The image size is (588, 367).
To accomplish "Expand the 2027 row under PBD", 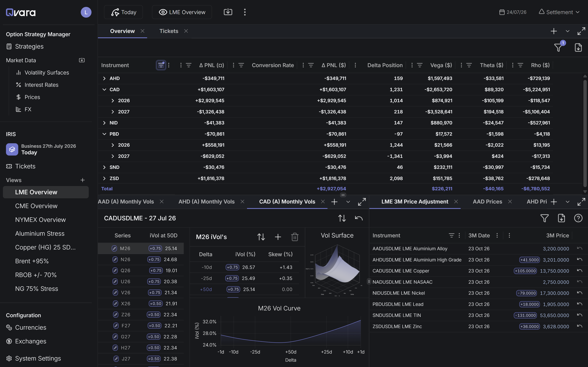I will click(113, 156).
